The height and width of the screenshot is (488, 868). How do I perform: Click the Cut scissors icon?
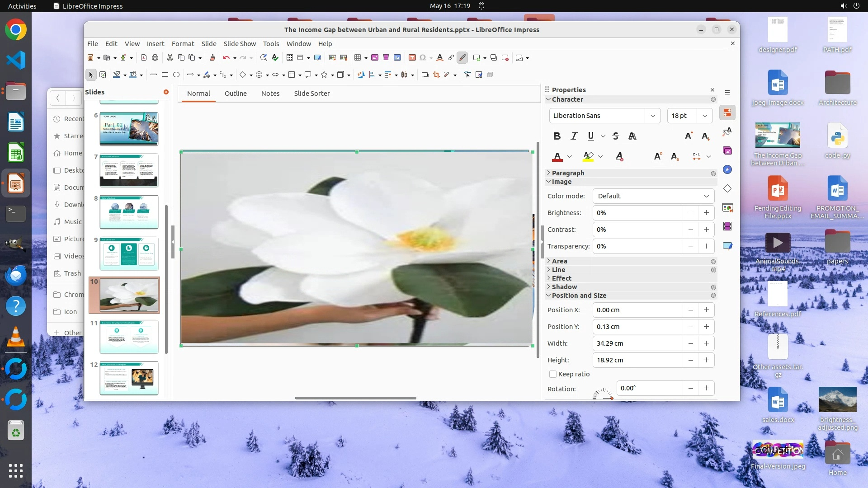coord(170,58)
